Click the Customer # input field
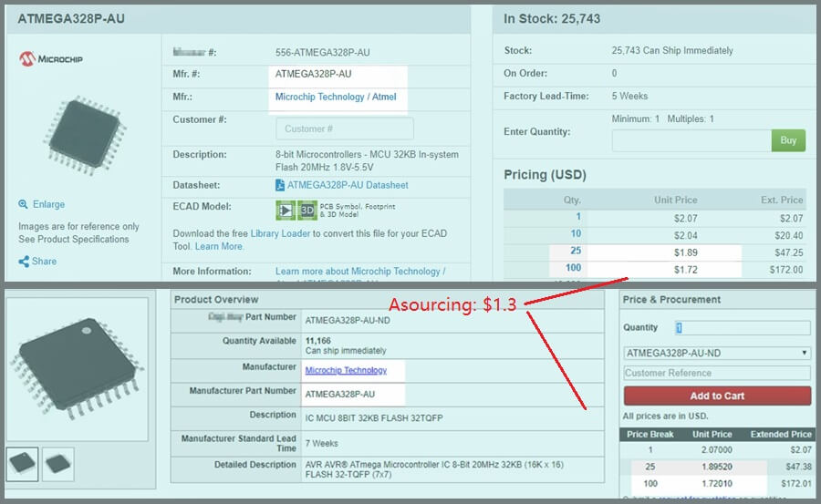This screenshot has height=504, width=821. coord(345,129)
